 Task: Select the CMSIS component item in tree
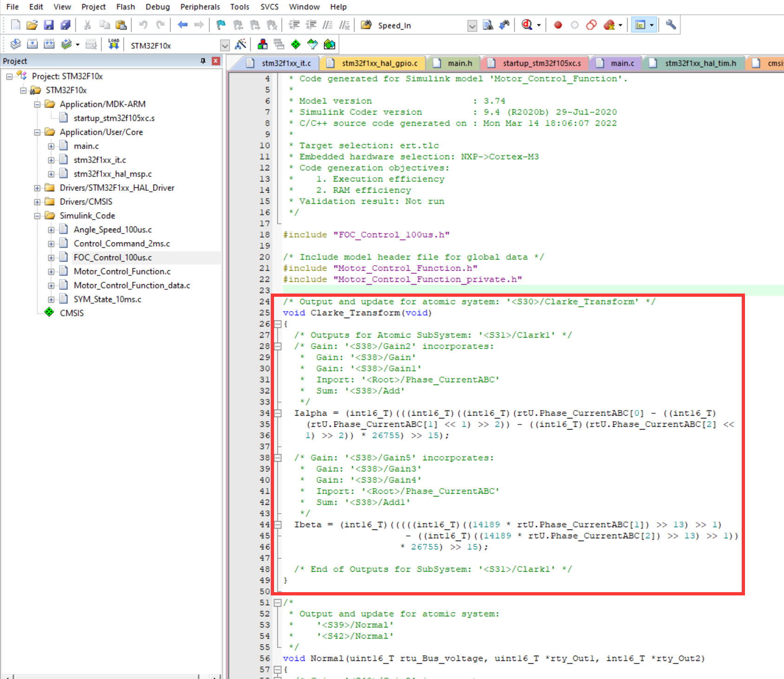pos(72,313)
